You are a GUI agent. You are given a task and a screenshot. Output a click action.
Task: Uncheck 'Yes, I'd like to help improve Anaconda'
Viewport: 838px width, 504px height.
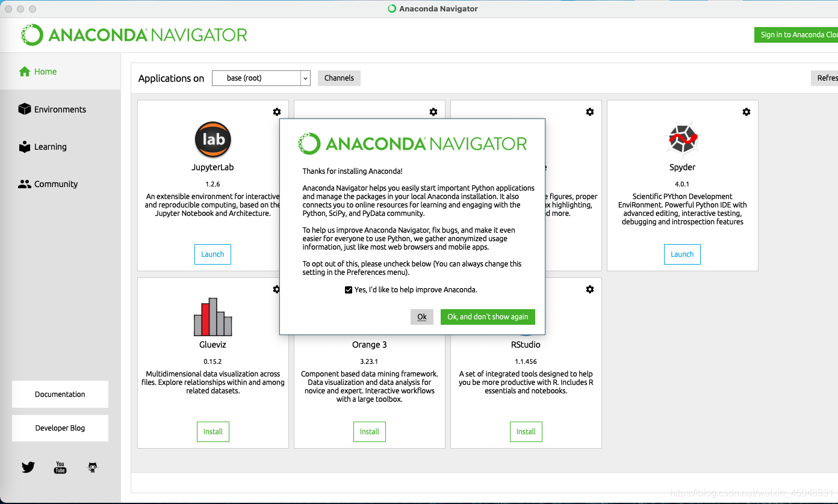(x=349, y=290)
